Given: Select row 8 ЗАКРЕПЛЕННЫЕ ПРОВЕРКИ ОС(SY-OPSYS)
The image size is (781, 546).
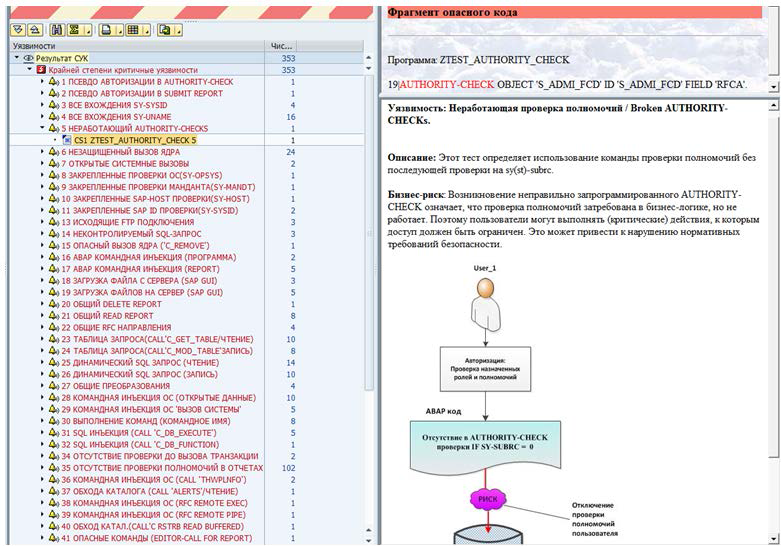Looking at the screenshot, I should tap(187, 175).
